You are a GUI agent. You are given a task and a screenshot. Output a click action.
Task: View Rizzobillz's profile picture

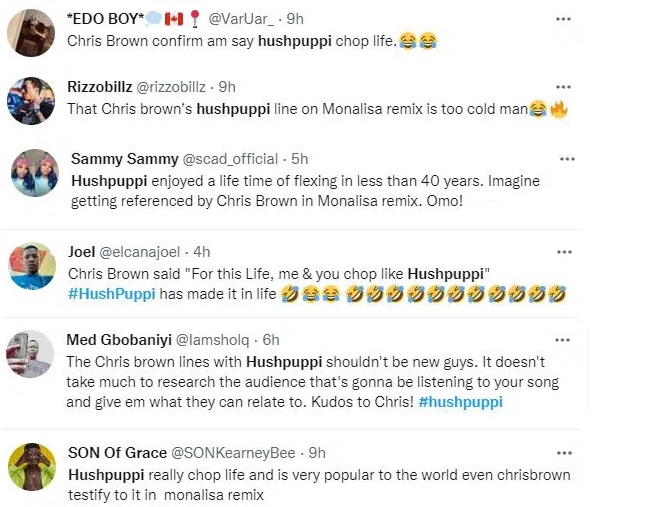(30, 100)
